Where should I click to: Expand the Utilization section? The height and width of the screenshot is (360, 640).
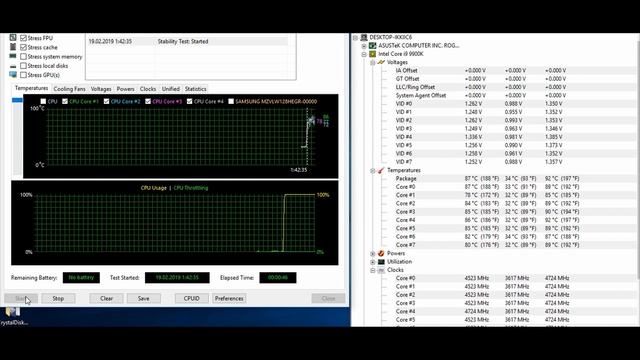[373, 262]
